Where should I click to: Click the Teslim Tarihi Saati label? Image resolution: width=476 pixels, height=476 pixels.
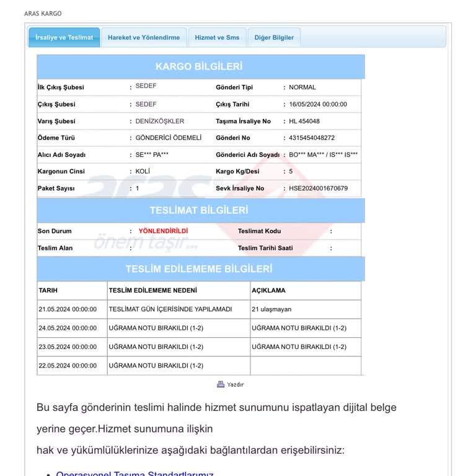pyautogui.click(x=265, y=248)
